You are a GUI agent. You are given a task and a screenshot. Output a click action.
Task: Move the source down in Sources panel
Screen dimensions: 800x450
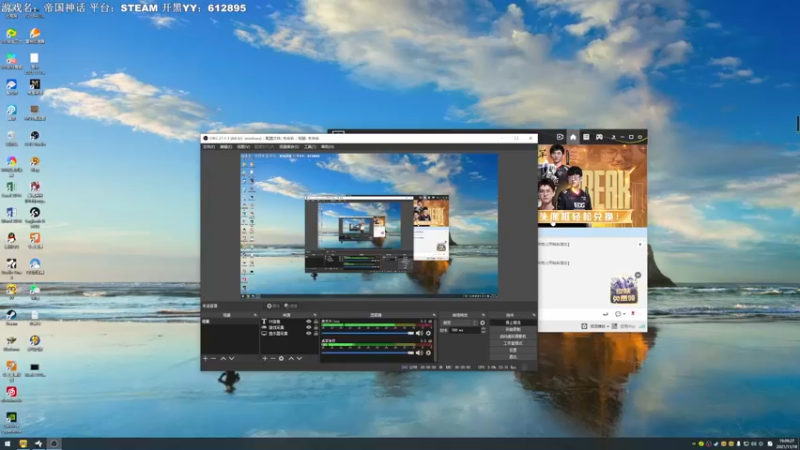(x=299, y=359)
